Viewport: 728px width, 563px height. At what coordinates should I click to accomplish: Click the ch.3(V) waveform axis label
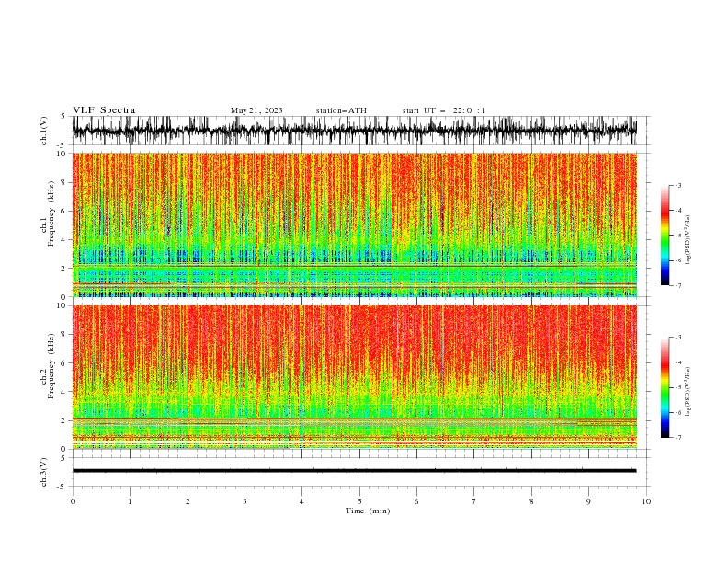click(x=44, y=472)
